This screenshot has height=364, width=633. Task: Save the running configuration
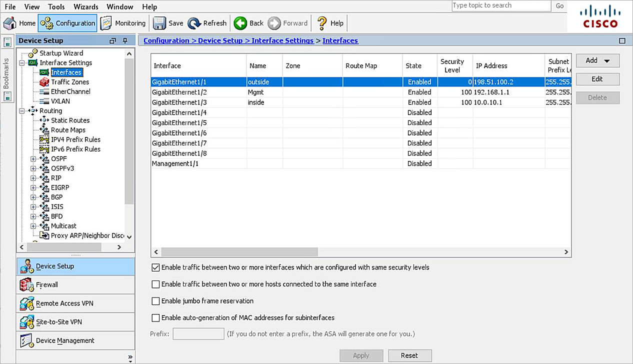(167, 23)
